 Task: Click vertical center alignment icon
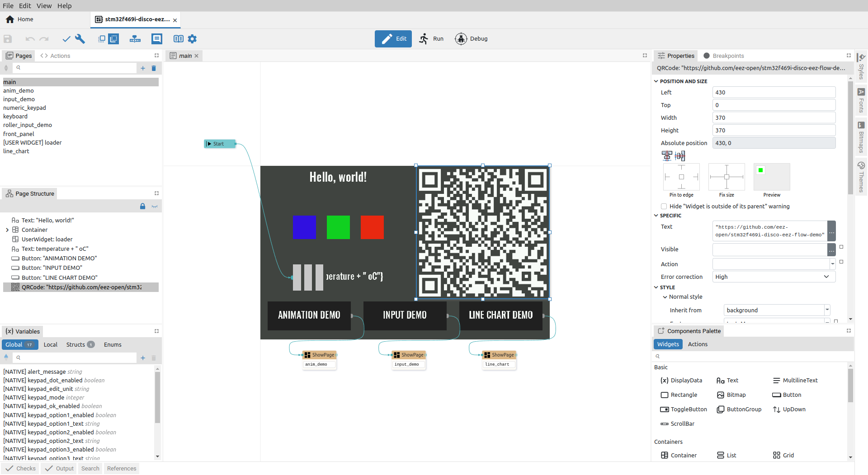pos(680,156)
